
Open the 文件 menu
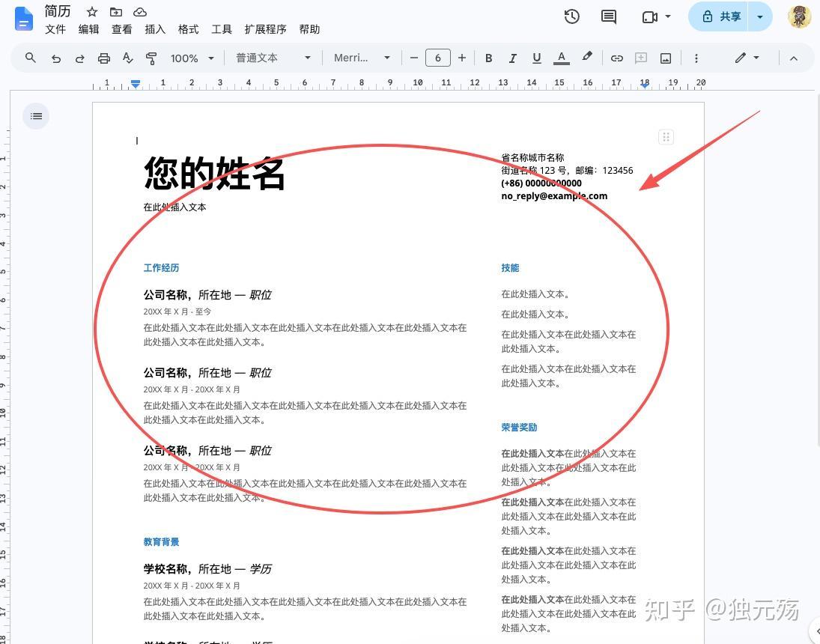click(55, 29)
